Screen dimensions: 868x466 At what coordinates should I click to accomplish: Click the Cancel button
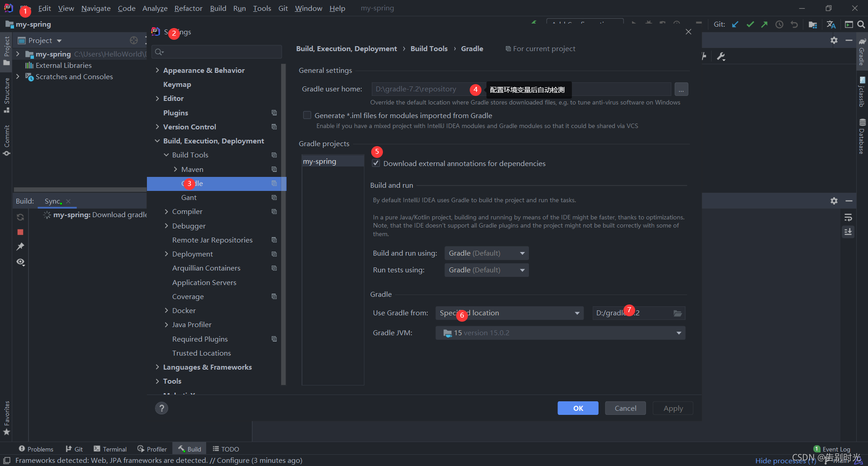(x=625, y=408)
